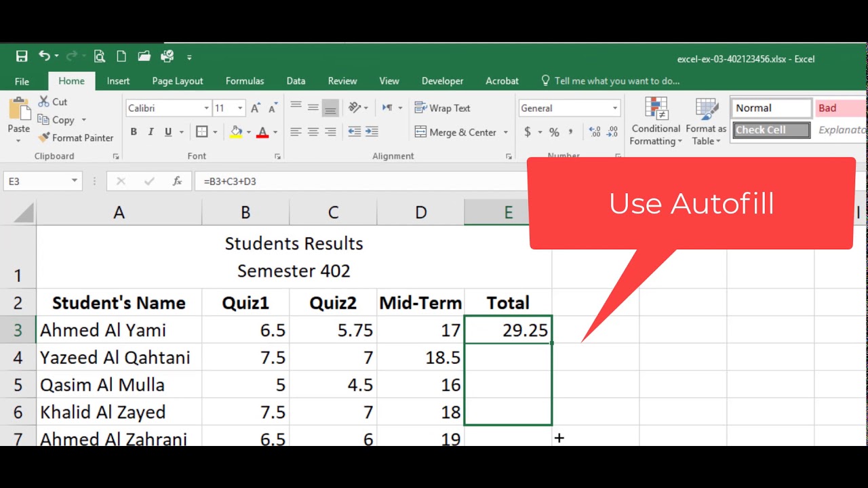Viewport: 868px width, 488px height.
Task: Open the File tab
Action: click(x=22, y=81)
